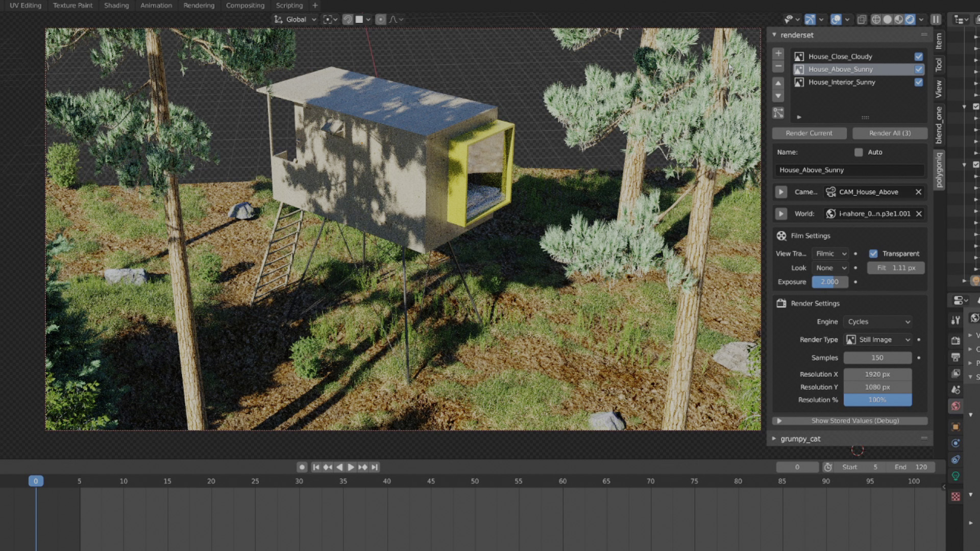Image resolution: width=980 pixels, height=551 pixels.
Task: Open the Output Properties tab
Action: coord(955,357)
